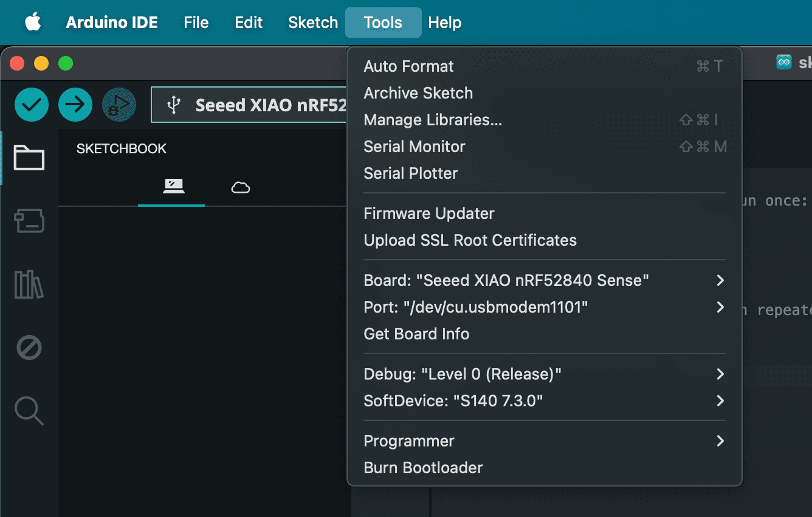Open the Boards Manager sidebar icon
This screenshot has width=812, height=517.
click(29, 221)
